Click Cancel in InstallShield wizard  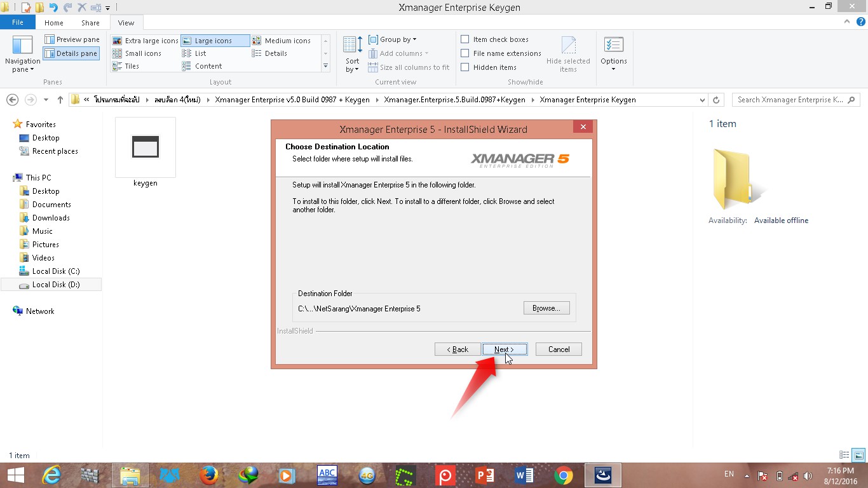click(559, 349)
